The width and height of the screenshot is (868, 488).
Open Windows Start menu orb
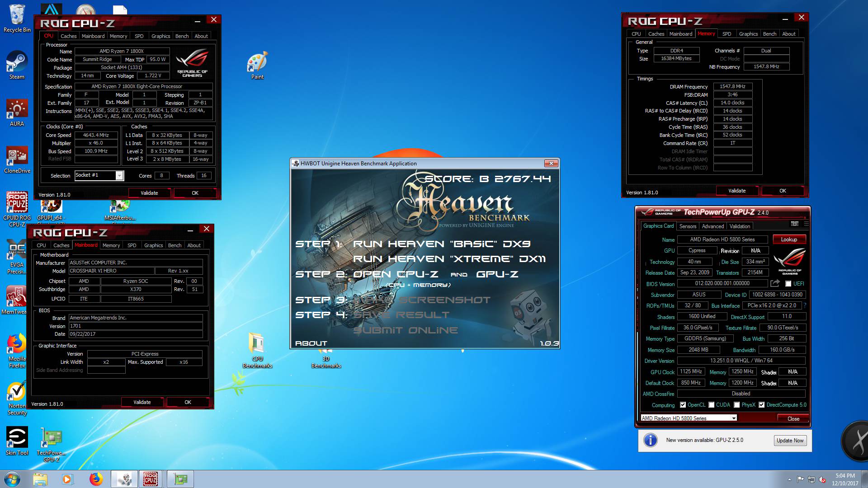pos(13,479)
